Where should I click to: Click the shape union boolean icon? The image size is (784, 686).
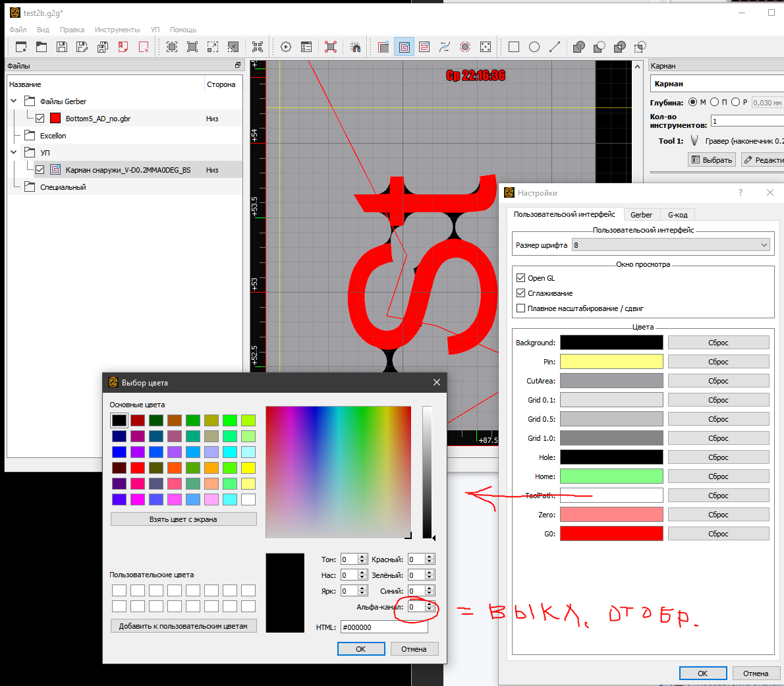pyautogui.click(x=579, y=47)
